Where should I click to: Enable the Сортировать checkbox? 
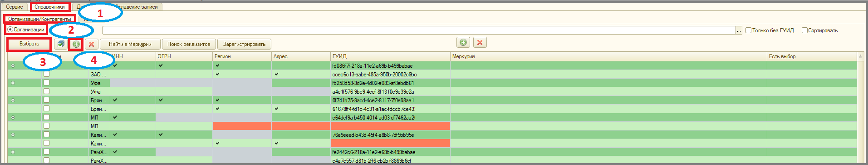[x=804, y=30]
